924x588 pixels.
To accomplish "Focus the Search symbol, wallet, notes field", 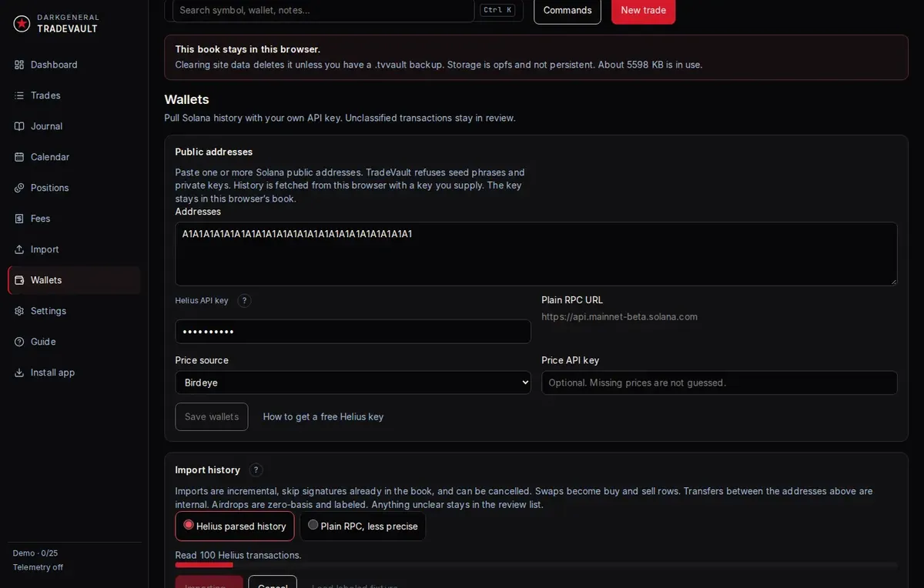I will click(323, 10).
